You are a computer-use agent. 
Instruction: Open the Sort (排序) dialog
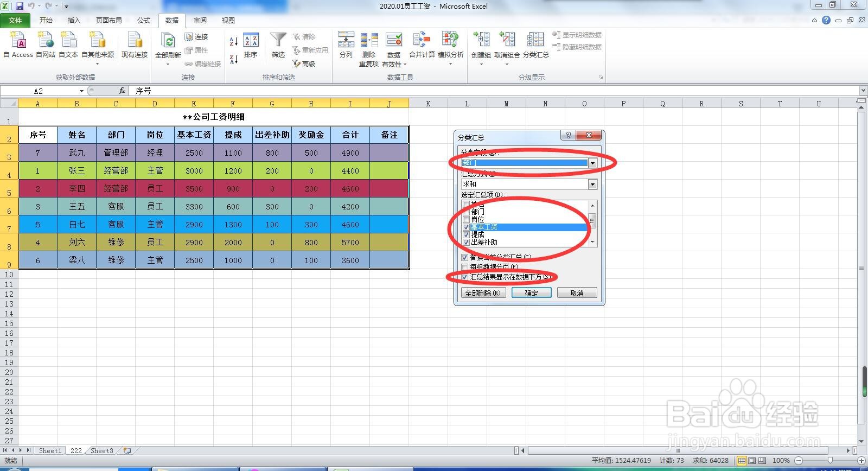(x=251, y=46)
